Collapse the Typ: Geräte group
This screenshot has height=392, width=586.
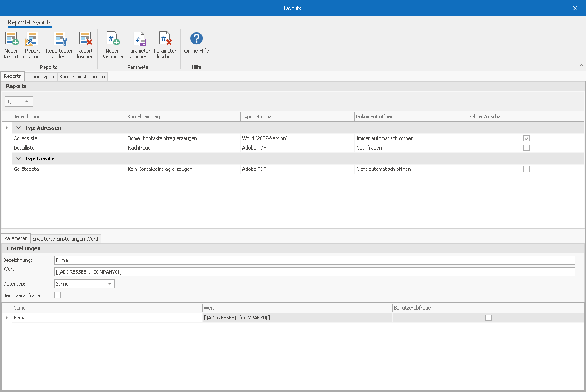(x=19, y=159)
